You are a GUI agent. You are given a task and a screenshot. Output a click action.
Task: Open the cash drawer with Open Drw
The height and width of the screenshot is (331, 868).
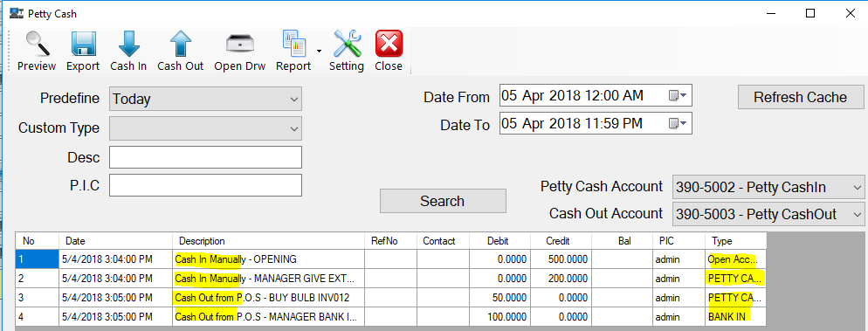(239, 51)
